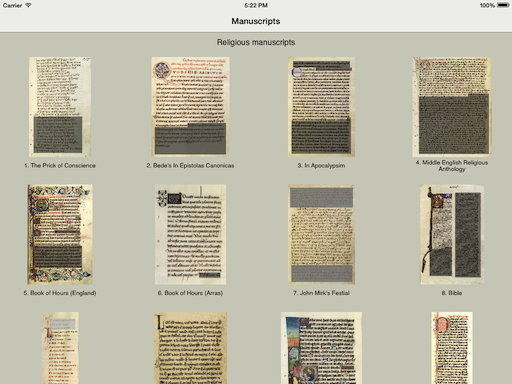Tap the Book of Hours (England) image

click(x=60, y=234)
